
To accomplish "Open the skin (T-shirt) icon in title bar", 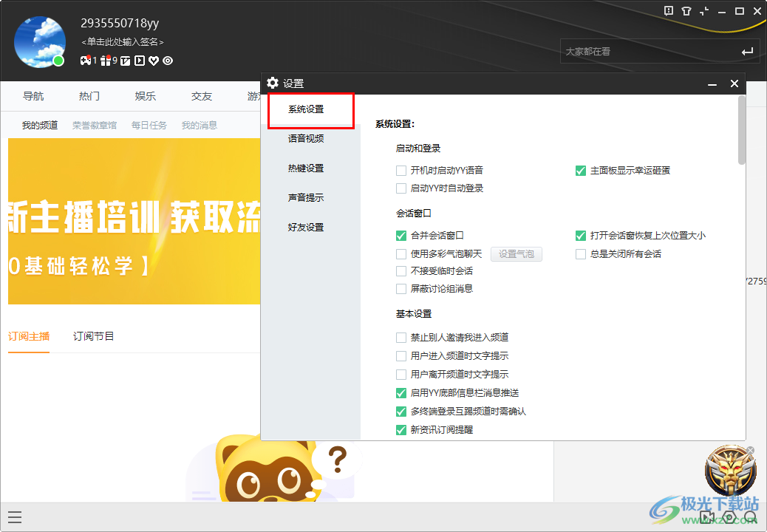I will tap(686, 11).
